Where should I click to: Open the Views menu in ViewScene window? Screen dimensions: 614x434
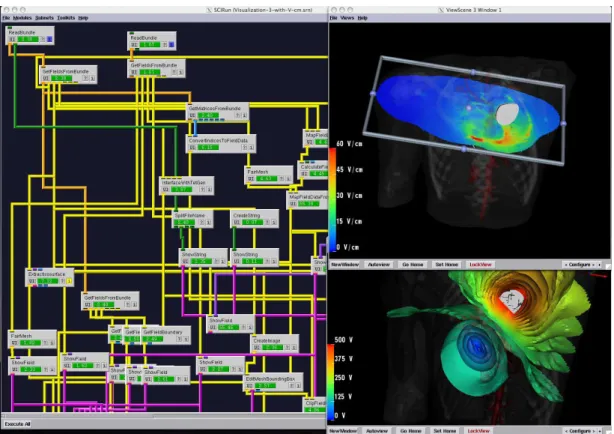coord(347,18)
